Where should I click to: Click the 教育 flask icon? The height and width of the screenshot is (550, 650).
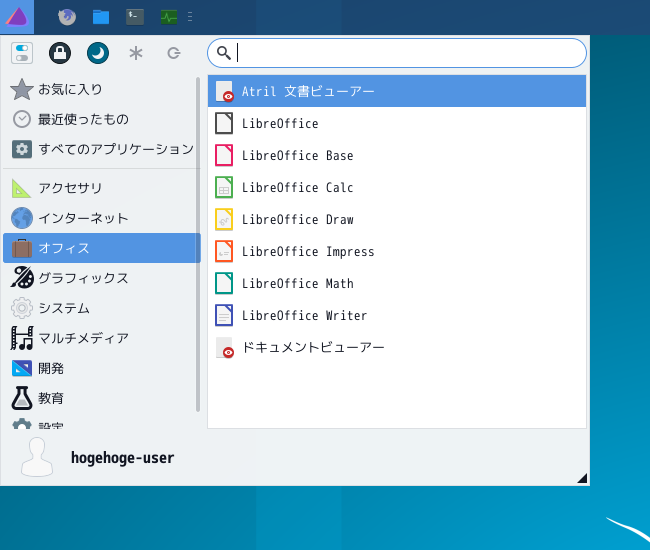(22, 398)
